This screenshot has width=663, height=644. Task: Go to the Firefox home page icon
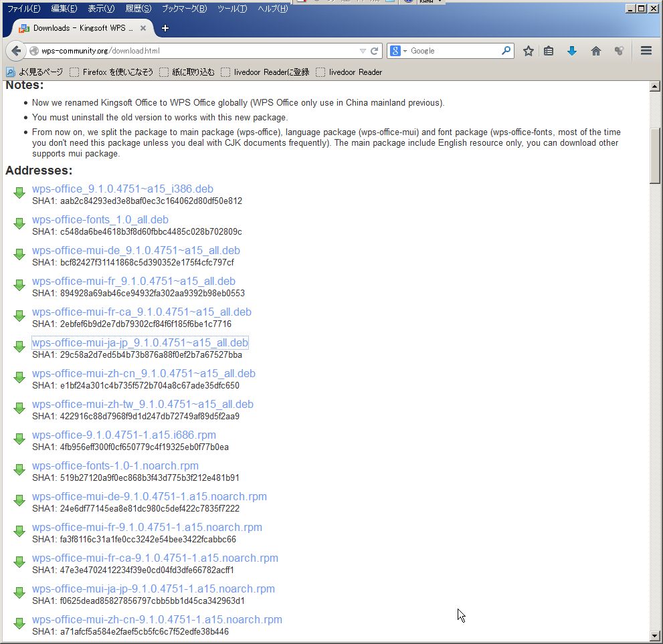point(596,51)
